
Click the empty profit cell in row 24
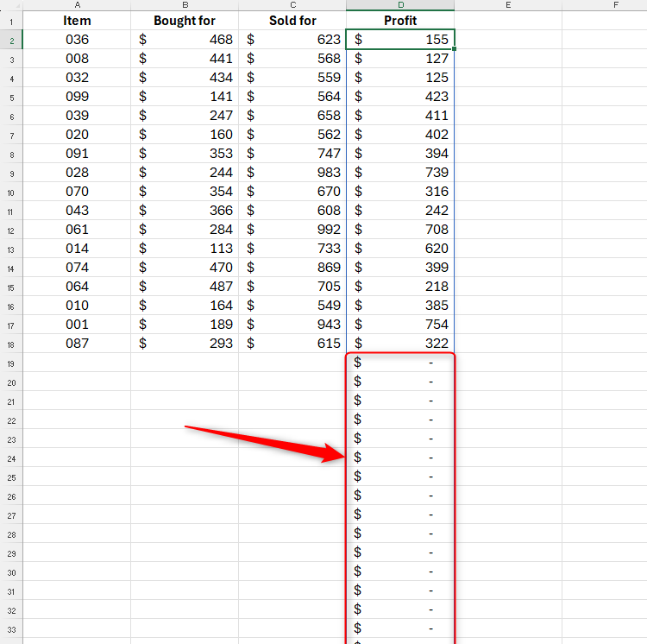tap(400, 458)
